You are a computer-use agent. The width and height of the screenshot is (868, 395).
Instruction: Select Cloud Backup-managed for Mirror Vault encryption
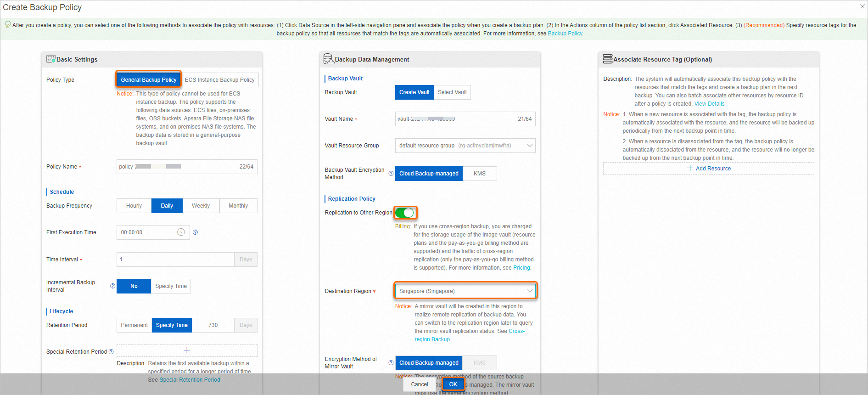coord(429,363)
